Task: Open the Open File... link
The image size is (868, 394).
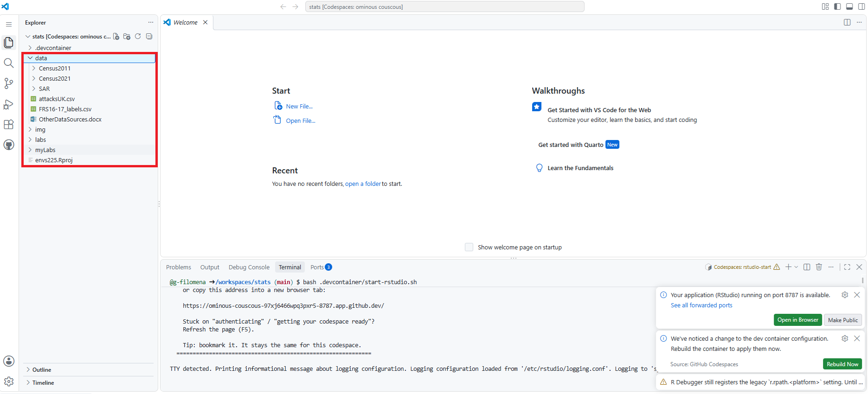Action: click(301, 121)
